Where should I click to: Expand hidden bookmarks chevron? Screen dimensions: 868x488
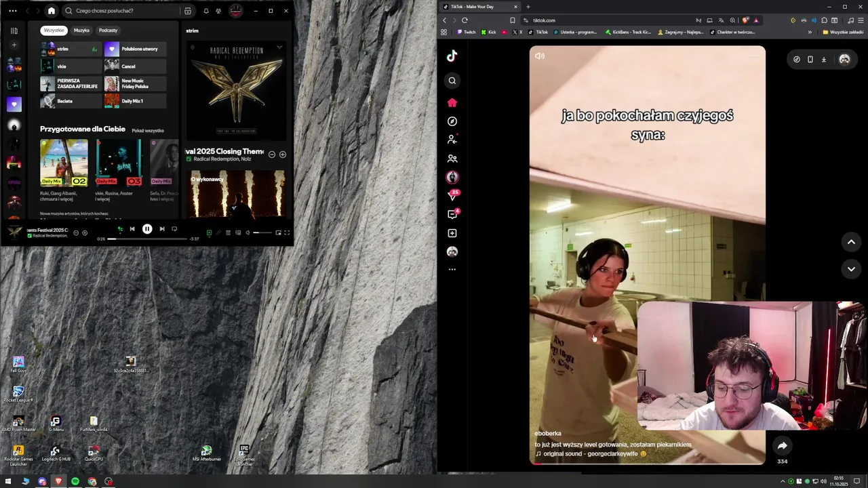click(810, 32)
